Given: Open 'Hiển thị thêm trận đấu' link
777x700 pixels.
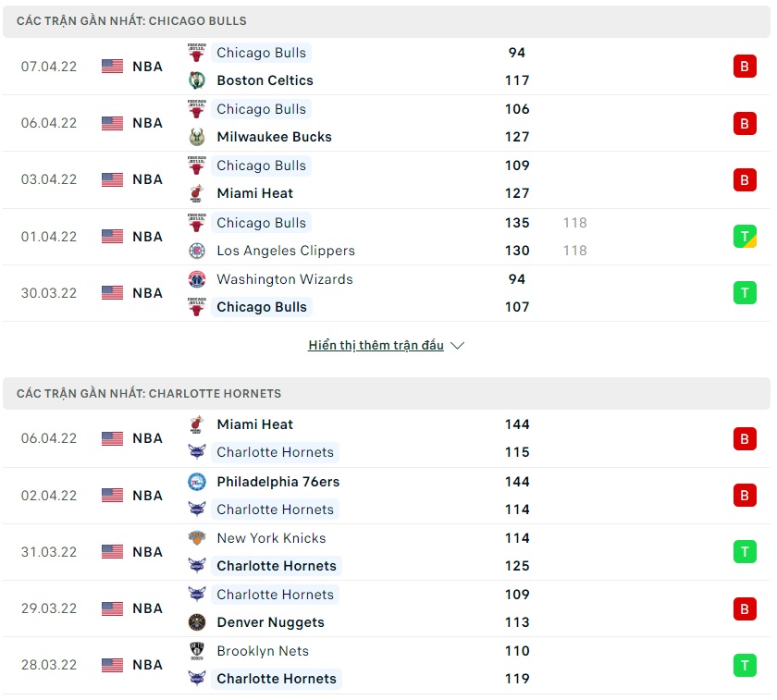Looking at the screenshot, I should [x=376, y=346].
